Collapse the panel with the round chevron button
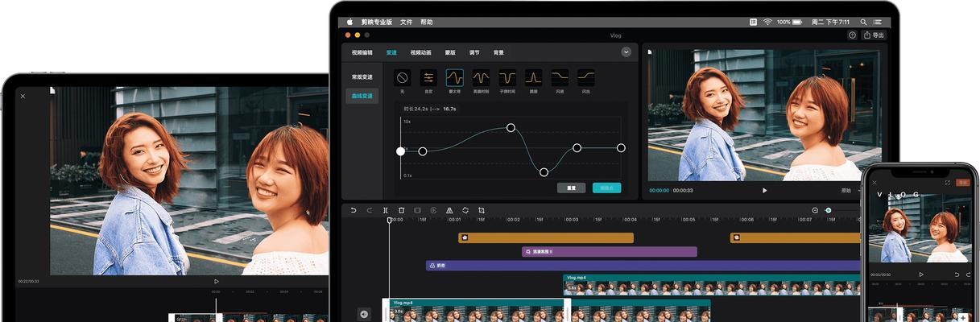 (626, 52)
